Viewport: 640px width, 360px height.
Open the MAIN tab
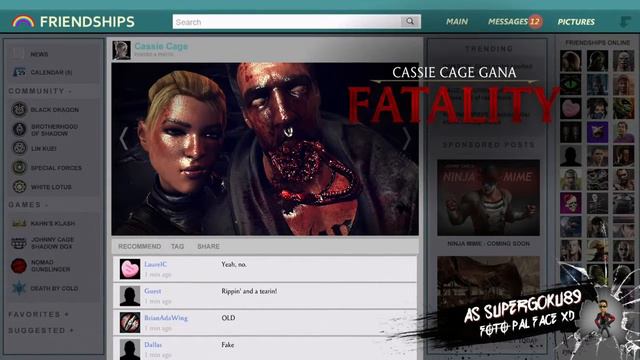tap(457, 22)
